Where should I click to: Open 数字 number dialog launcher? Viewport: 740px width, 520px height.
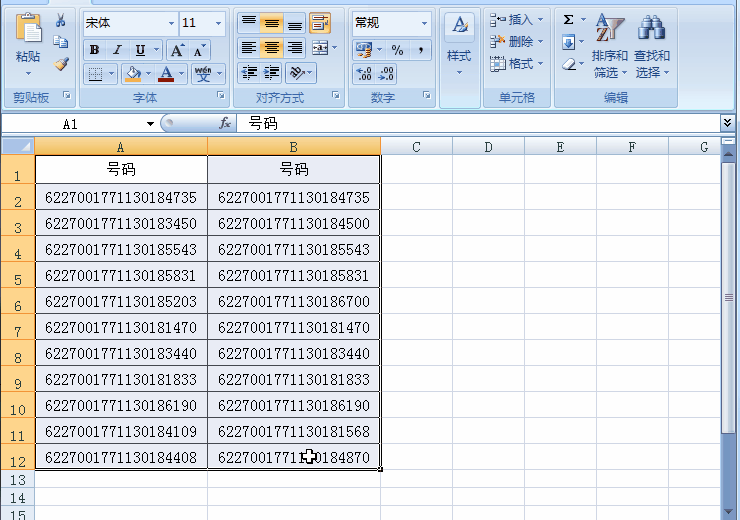(x=427, y=95)
